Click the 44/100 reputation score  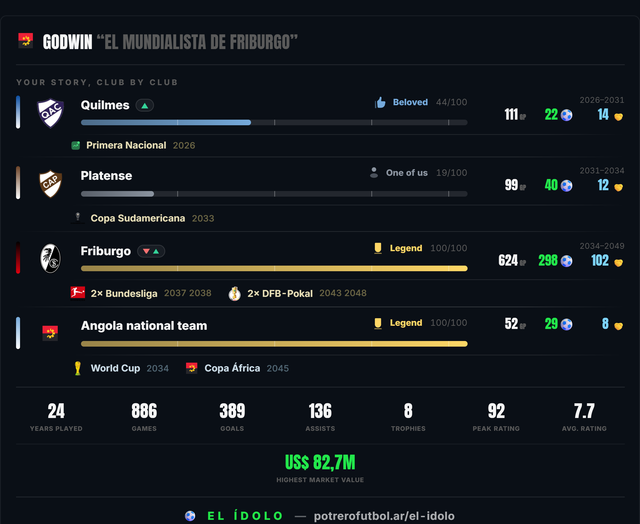451,102
